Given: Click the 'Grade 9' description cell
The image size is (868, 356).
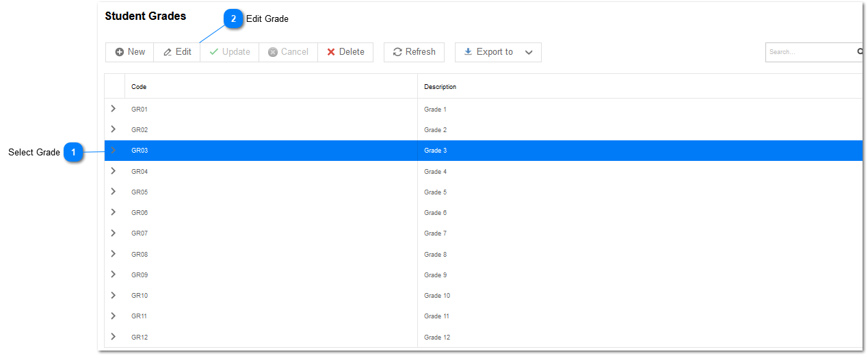Looking at the screenshot, I should click(640, 275).
